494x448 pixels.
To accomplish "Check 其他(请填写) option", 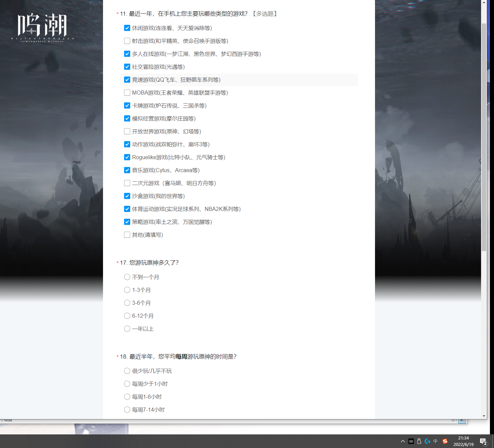I will click(127, 235).
